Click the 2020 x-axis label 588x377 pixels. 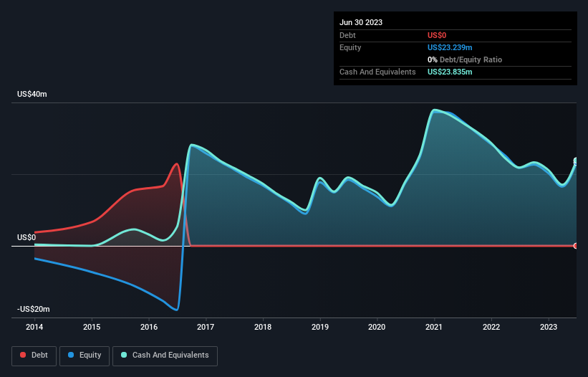[x=377, y=327]
